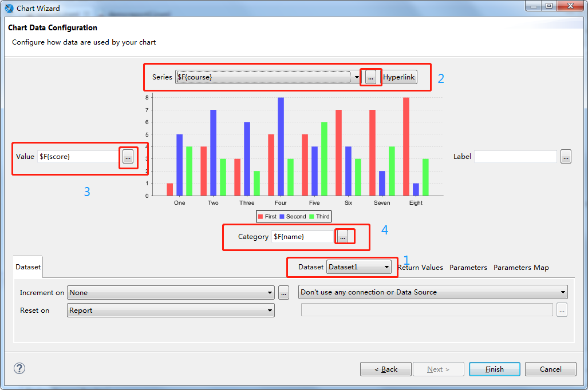Click Finish to complete the chart configuration
This screenshot has width=588, height=390.
[494, 369]
